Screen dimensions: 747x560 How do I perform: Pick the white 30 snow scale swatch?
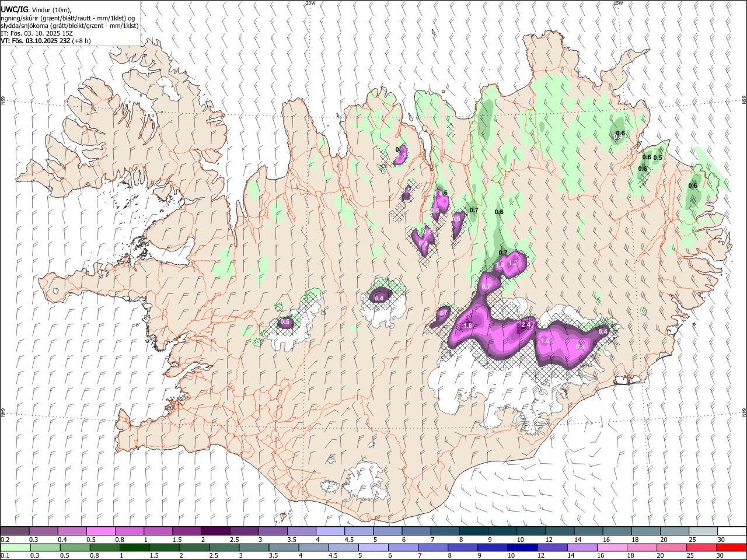[x=732, y=531]
